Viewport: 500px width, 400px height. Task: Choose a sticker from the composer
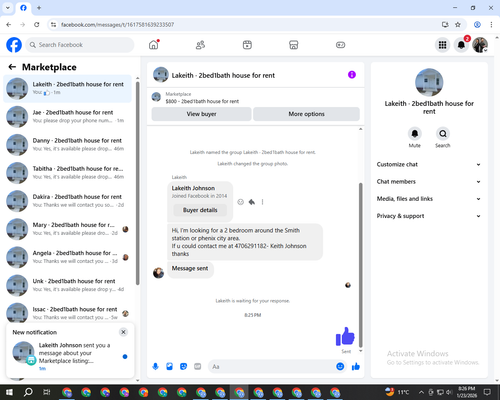[183, 367]
